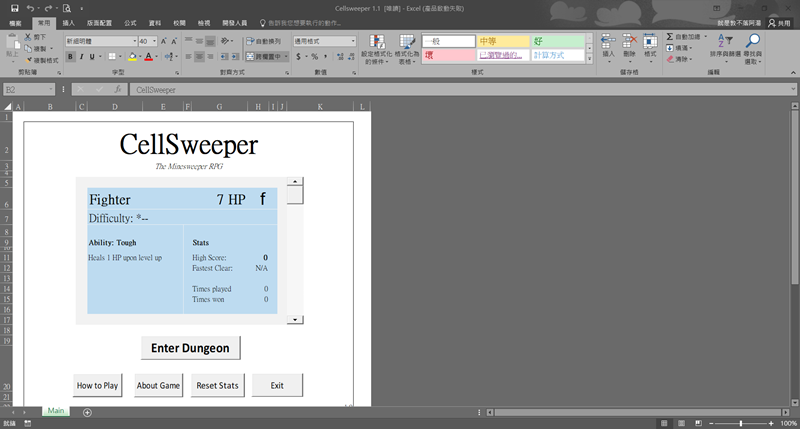Expand the number format (通用格式) dropdown
Viewport: 800px width, 429px height.
point(353,41)
